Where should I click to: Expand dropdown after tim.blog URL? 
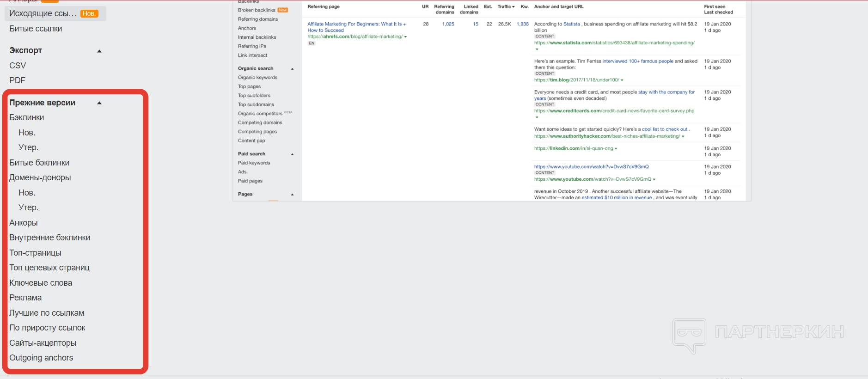click(622, 80)
